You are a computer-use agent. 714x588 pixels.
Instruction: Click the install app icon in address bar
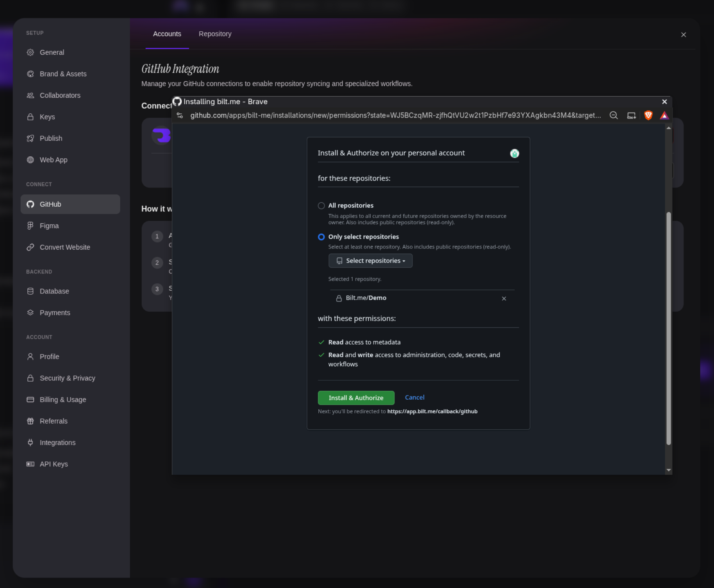coord(631,115)
